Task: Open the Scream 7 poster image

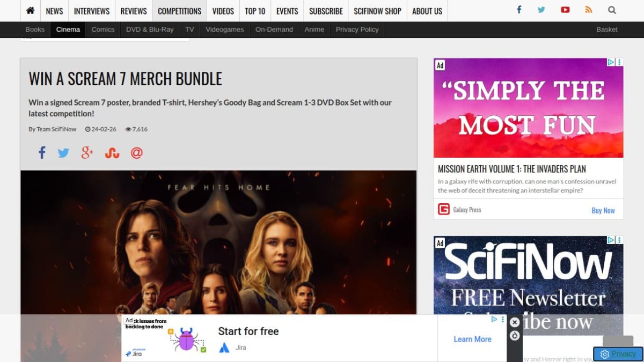Action: (218, 242)
